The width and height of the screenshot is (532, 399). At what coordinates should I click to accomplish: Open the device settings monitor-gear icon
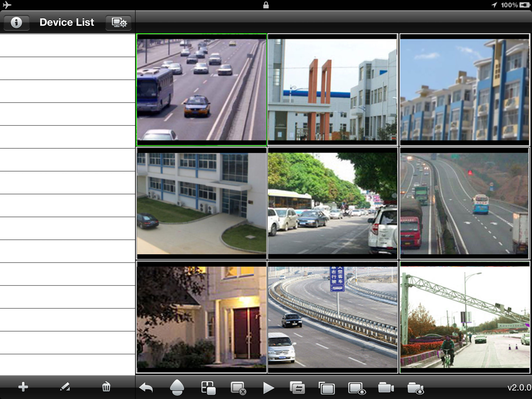point(119,23)
